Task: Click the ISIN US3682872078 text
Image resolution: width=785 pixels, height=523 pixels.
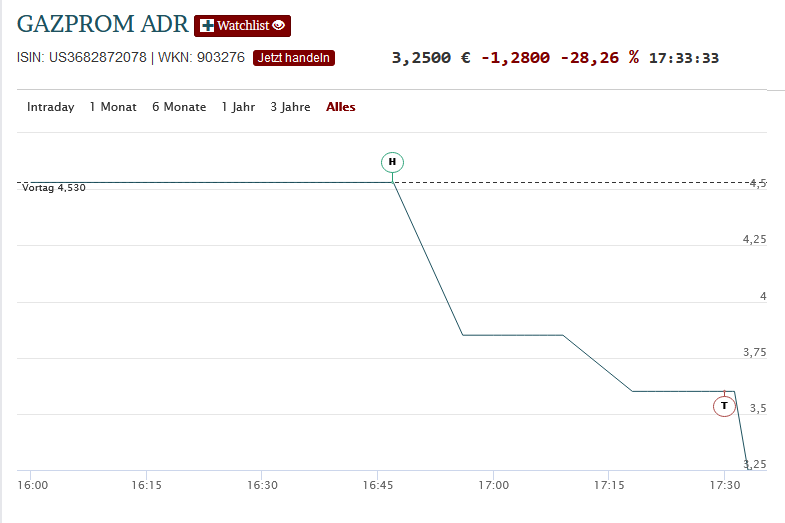Action: click(82, 58)
